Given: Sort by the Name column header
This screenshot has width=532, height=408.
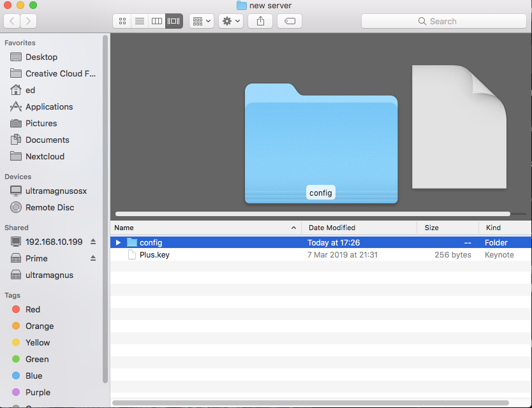Looking at the screenshot, I should (205, 228).
